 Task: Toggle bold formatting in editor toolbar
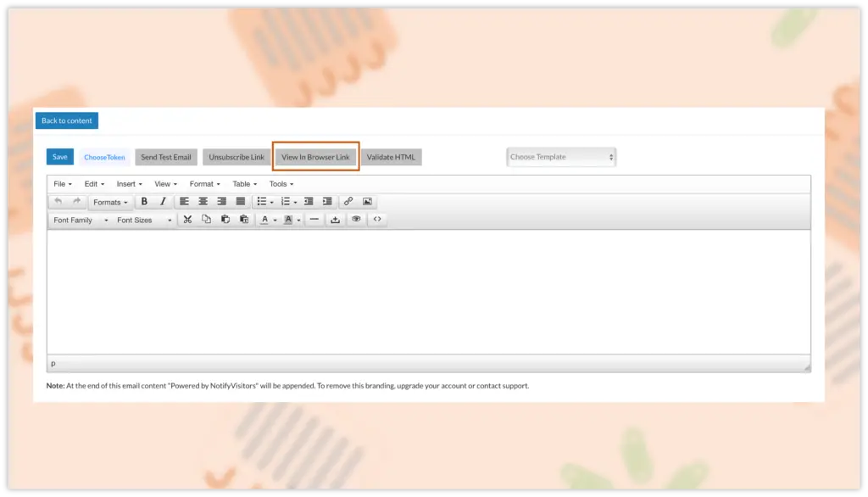coord(144,202)
